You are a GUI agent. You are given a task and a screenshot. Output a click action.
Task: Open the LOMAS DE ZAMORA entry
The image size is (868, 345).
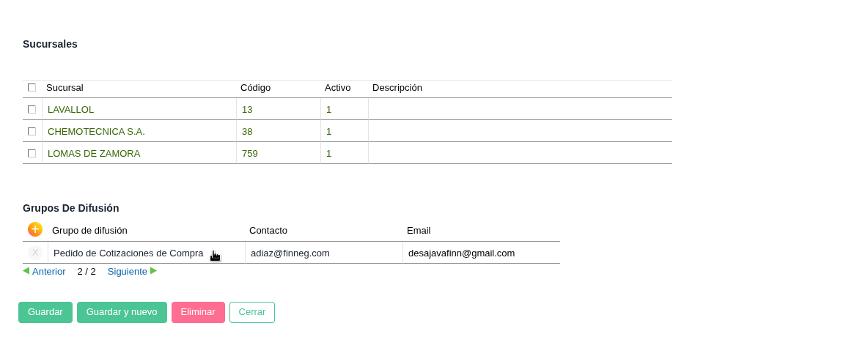(x=94, y=154)
